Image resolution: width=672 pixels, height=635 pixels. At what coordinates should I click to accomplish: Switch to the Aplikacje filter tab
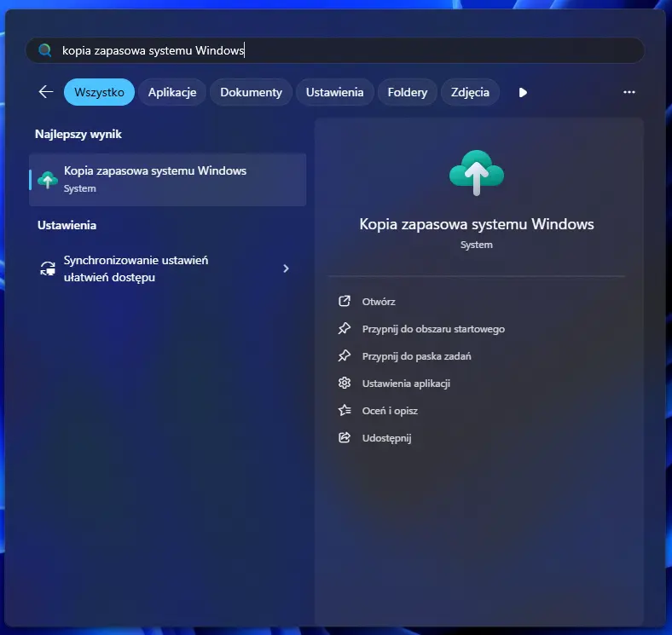pos(172,92)
